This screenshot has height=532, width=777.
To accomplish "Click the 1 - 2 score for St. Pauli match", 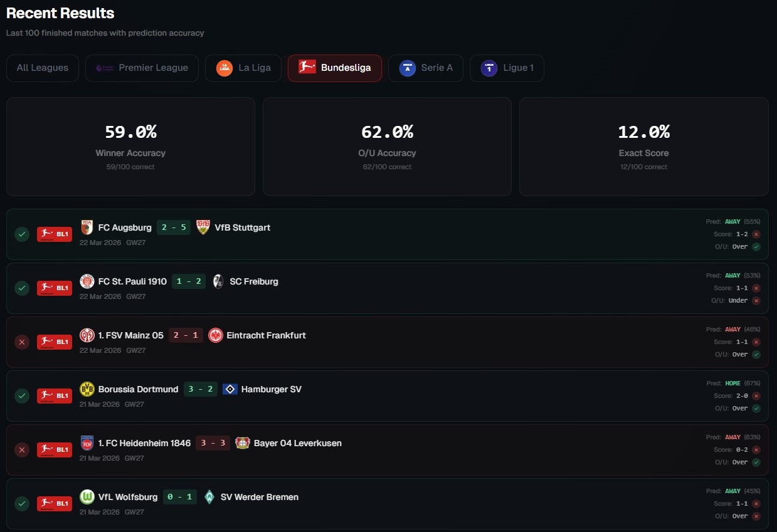I will click(x=189, y=281).
